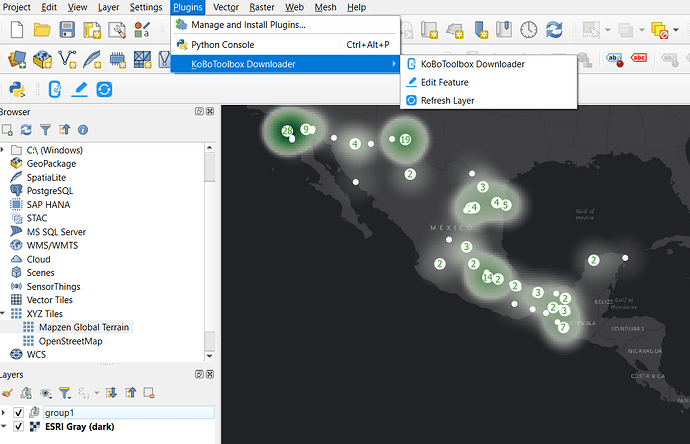The height and width of the screenshot is (444, 690).
Task: Click New Mesh Layer icon
Action: pyautogui.click(x=142, y=59)
